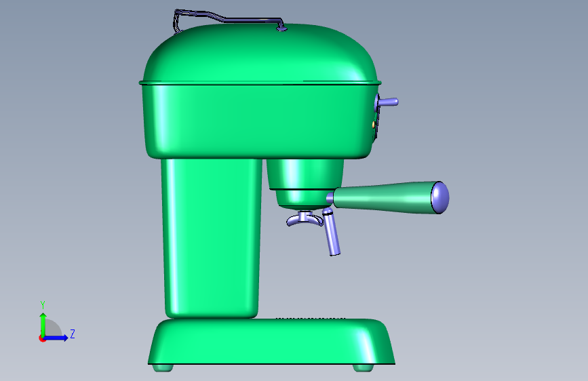Screen dimensions: 588x381
Task: Select the purple end cap of portafilter handle
Action: pyautogui.click(x=440, y=197)
